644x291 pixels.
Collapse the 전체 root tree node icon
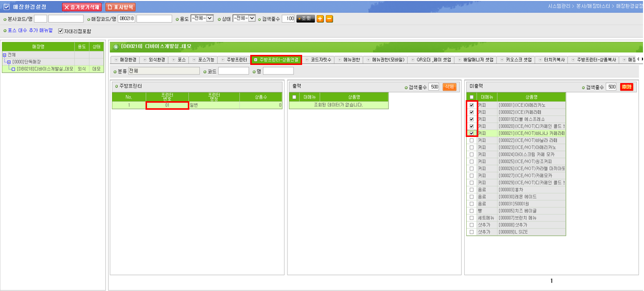tap(5, 55)
